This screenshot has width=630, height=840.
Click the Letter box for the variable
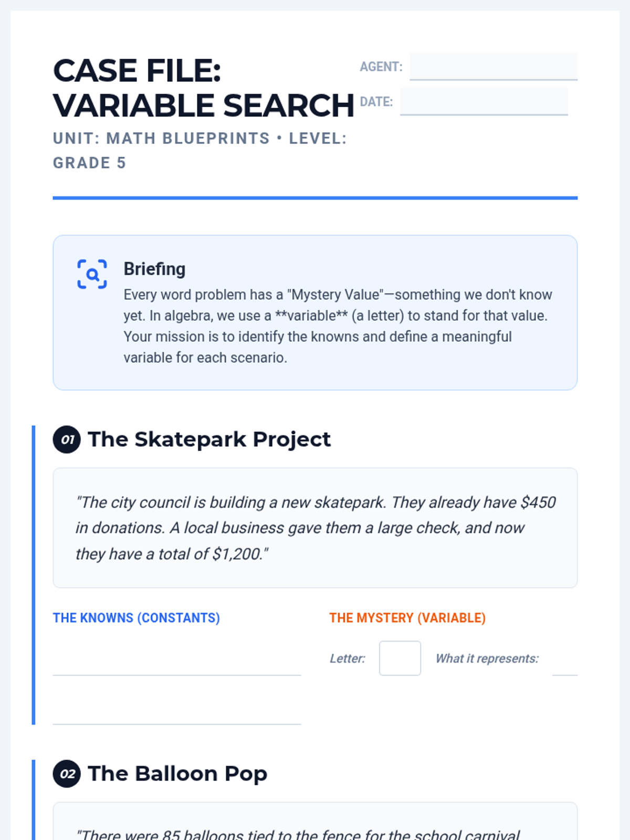tap(400, 658)
